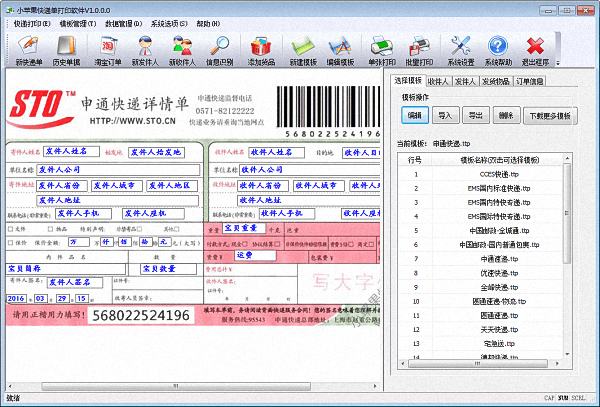This screenshot has height=407, width=600.
Task: Click the 添加货品 (add goods) gift icon
Action: point(262,47)
